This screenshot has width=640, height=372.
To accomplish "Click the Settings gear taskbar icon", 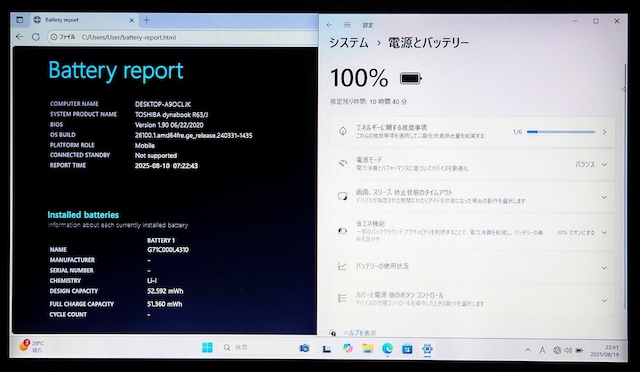I will tap(427, 349).
